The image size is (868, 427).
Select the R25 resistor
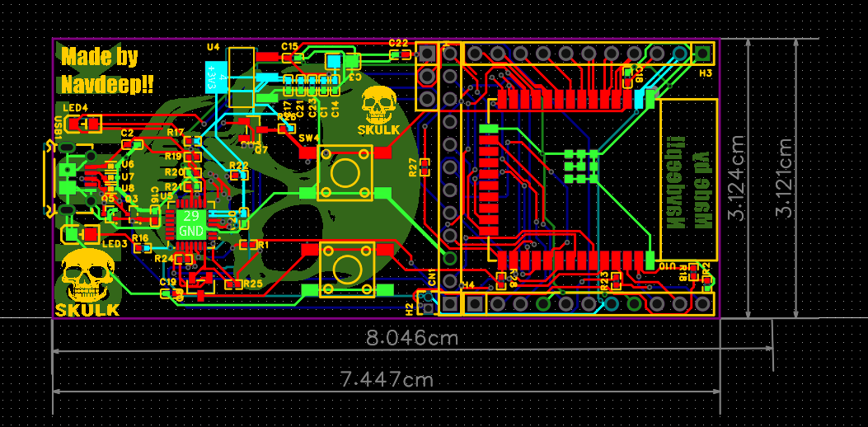point(232,284)
